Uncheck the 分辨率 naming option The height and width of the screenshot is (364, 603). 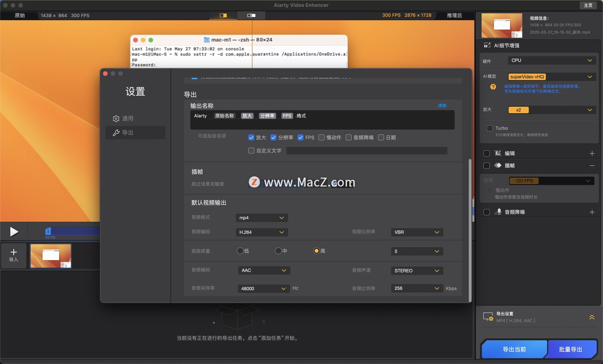(273, 137)
